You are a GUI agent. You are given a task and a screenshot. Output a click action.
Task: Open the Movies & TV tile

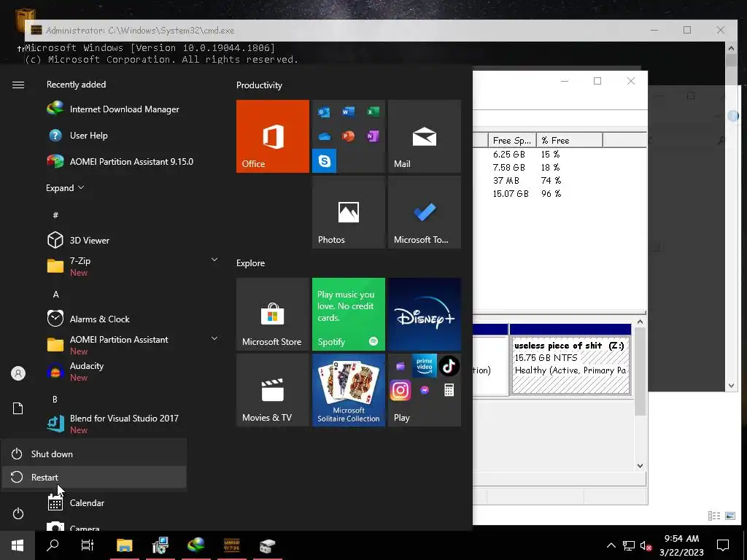[273, 390]
